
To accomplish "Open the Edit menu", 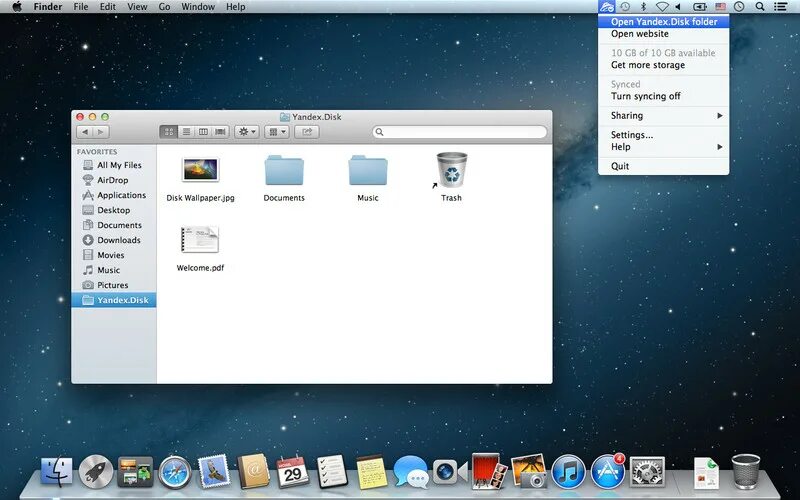I will click(107, 7).
